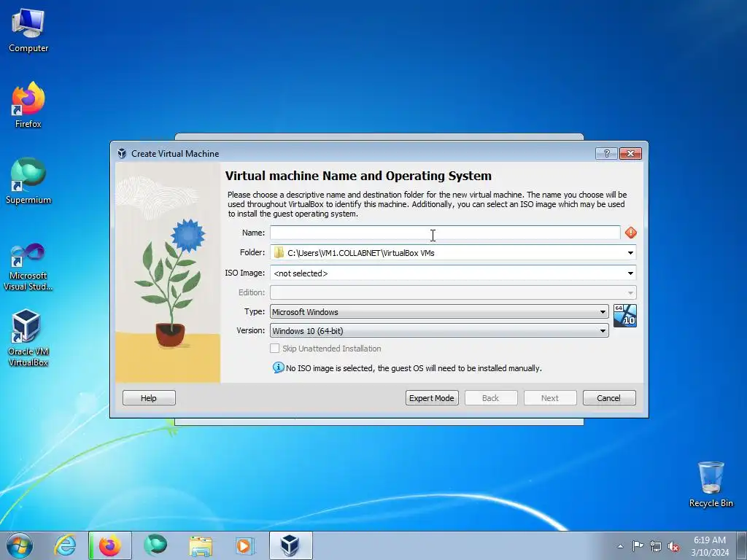
Task: Select the Firefox desktop shortcut
Action: 28,105
